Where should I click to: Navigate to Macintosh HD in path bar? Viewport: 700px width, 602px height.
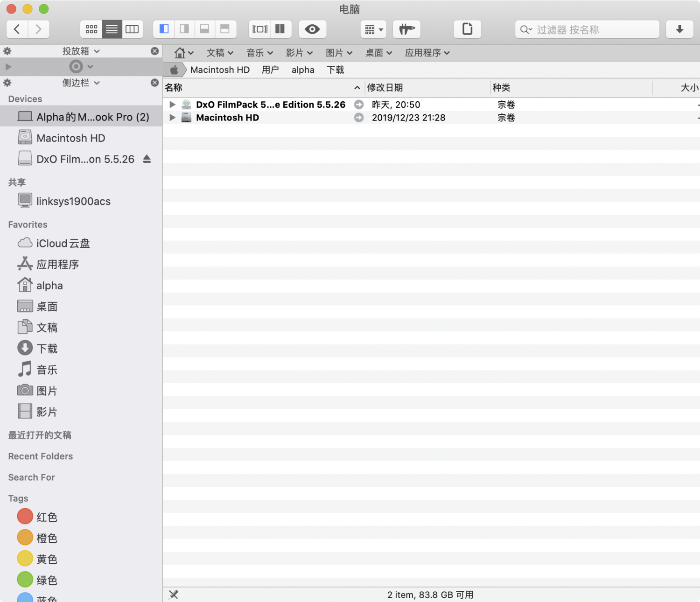tap(220, 70)
